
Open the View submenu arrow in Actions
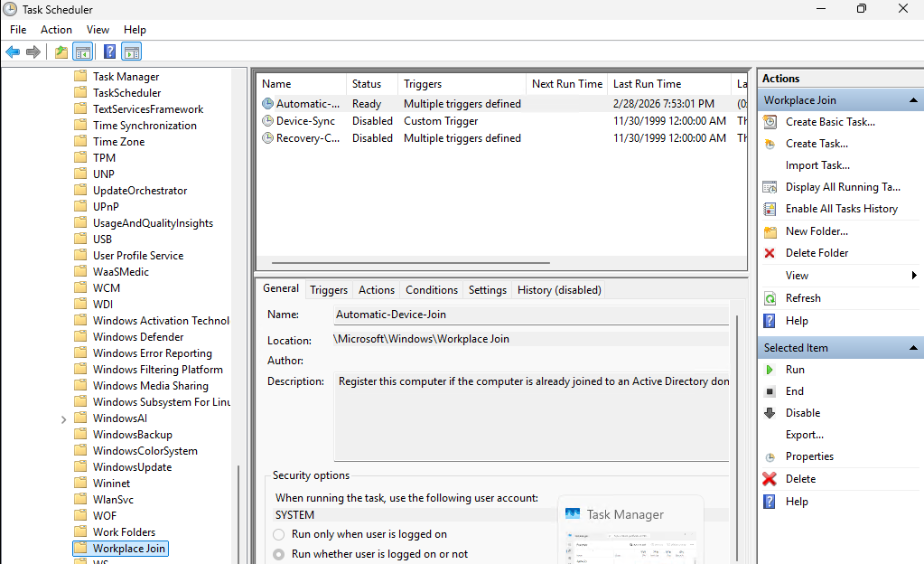pyautogui.click(x=914, y=276)
